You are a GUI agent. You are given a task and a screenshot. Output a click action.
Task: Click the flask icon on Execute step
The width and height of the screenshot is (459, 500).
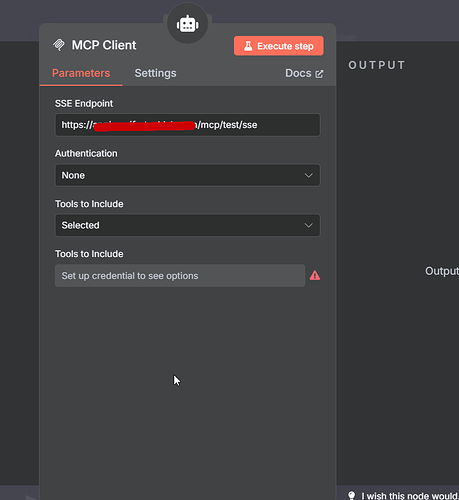point(248,46)
